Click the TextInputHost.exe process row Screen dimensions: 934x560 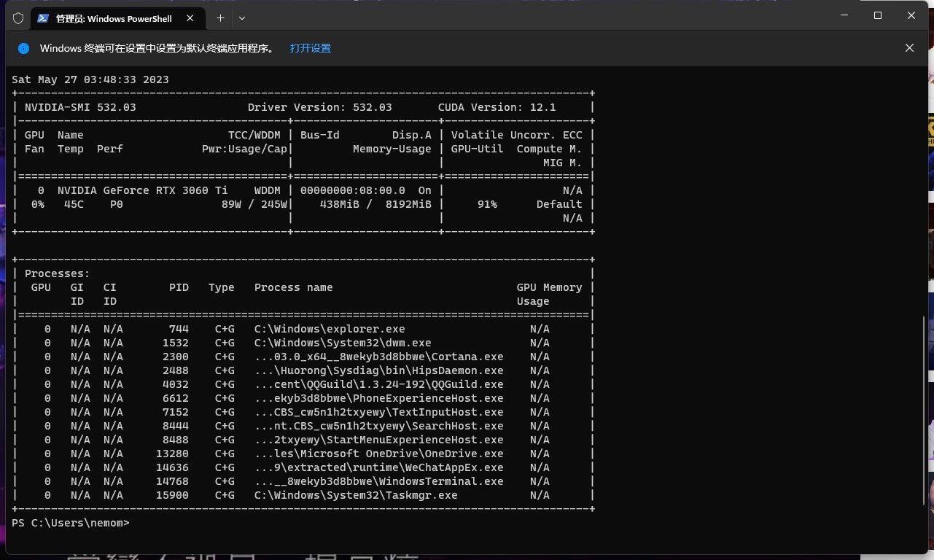point(303,412)
